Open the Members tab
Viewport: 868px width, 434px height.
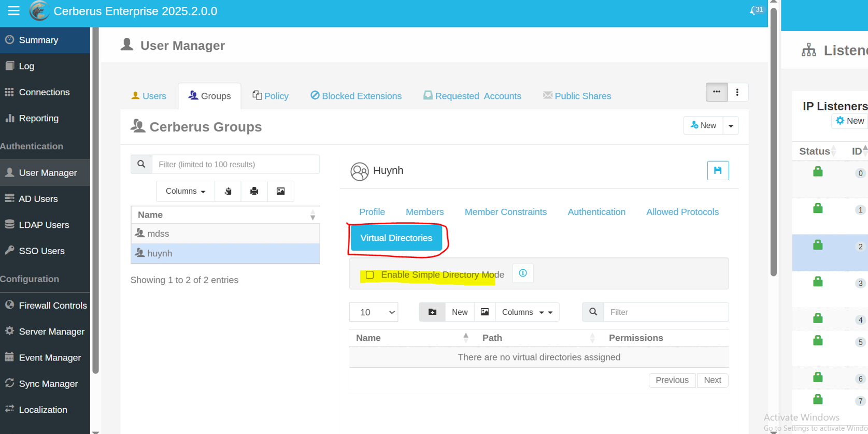pos(425,212)
